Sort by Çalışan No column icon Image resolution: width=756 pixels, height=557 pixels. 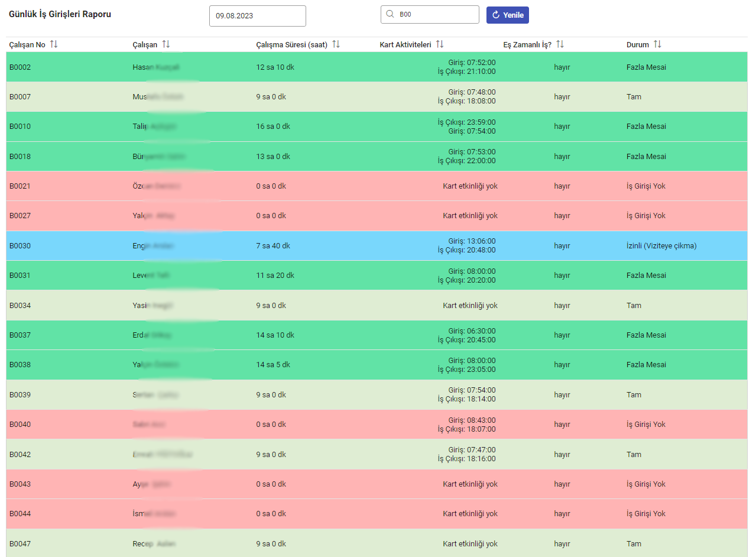[x=54, y=44]
